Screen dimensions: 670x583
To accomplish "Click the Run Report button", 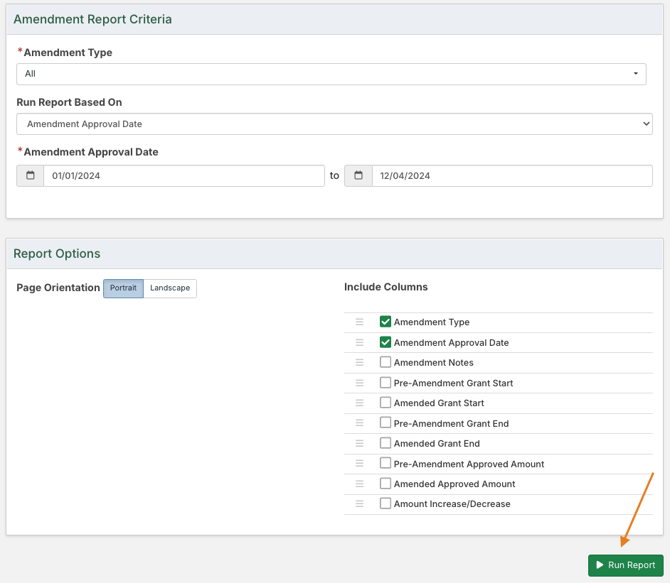I will (625, 565).
